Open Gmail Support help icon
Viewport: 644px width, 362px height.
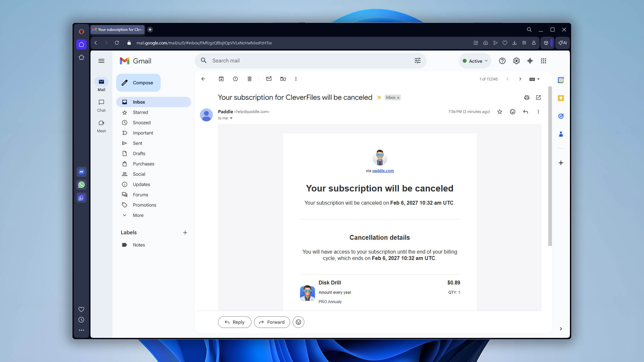coord(502,61)
